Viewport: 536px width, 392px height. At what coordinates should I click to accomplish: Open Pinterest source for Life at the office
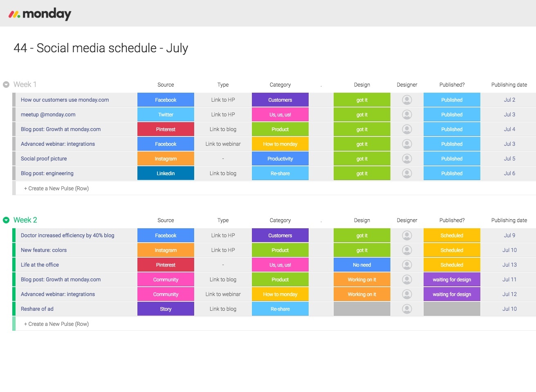click(x=166, y=265)
